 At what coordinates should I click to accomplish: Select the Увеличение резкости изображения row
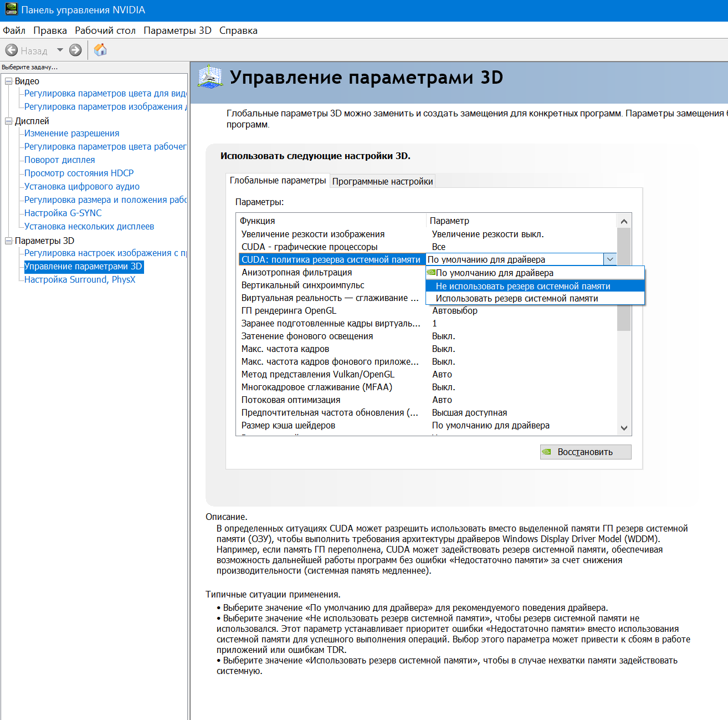tap(427, 234)
